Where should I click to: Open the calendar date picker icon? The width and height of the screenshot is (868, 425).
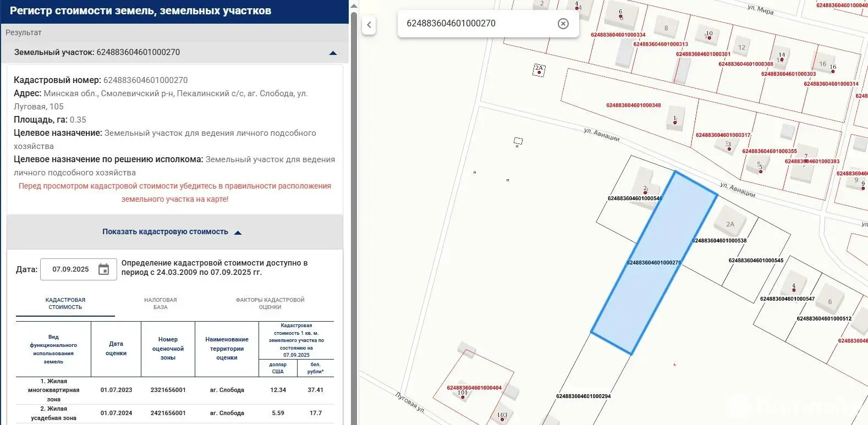click(103, 269)
